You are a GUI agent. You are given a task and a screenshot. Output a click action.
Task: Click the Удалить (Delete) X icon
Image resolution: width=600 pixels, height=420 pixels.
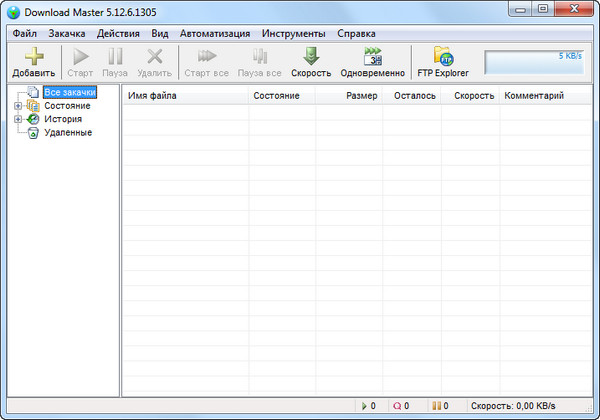tap(154, 56)
